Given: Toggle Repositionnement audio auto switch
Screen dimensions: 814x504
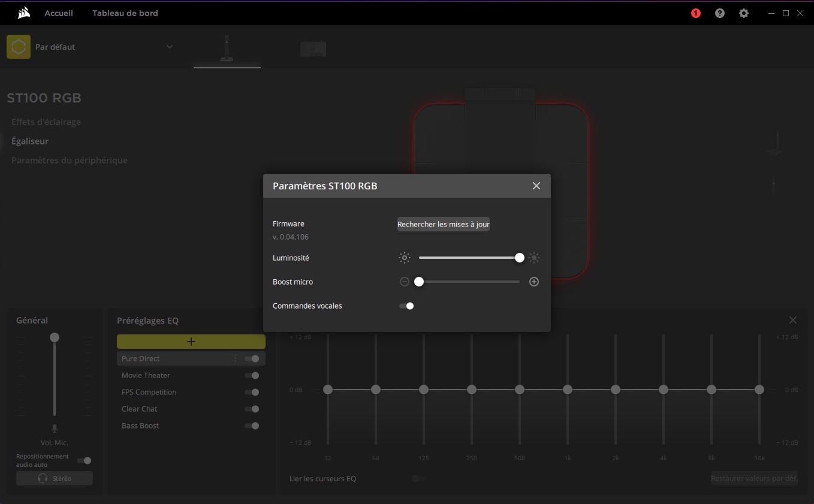Looking at the screenshot, I should [85, 460].
